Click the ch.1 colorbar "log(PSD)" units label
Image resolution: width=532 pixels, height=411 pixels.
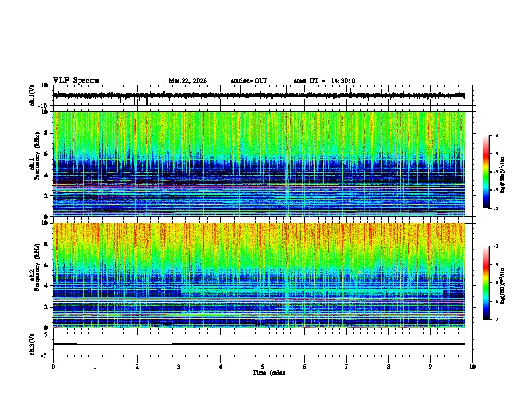503,175
